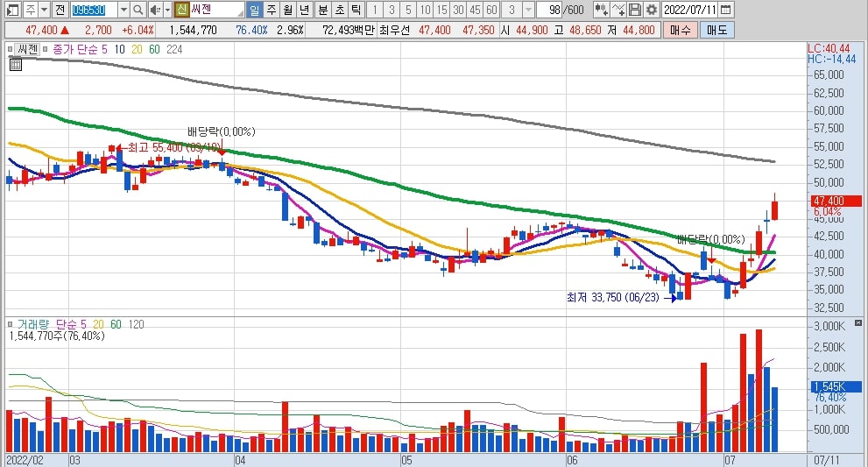Click the 최우선 quote label
868x467 pixels.
(395, 30)
